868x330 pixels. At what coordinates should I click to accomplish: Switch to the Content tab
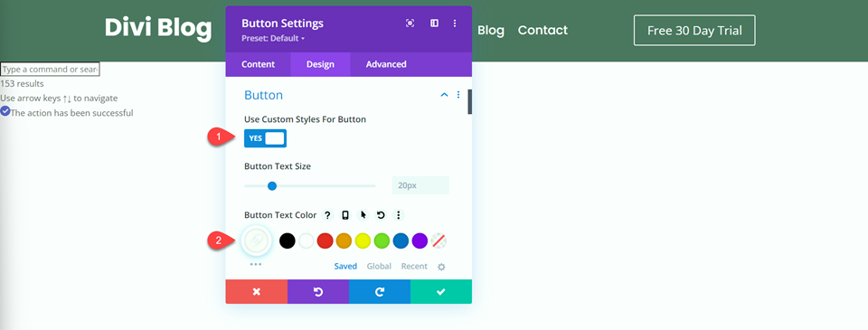(258, 64)
